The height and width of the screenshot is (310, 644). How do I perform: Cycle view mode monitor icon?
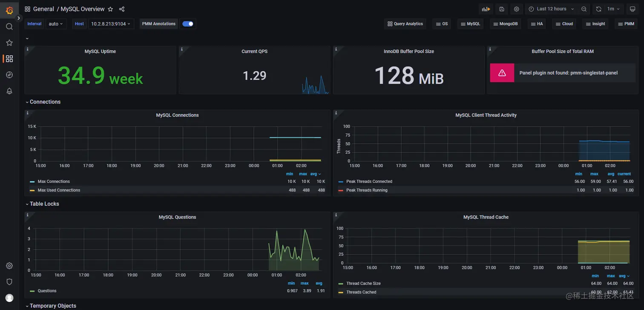[x=632, y=9]
